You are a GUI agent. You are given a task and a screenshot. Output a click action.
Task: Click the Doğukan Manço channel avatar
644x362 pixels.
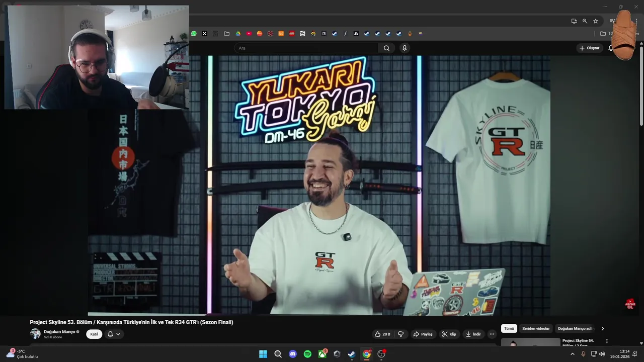pos(35,334)
